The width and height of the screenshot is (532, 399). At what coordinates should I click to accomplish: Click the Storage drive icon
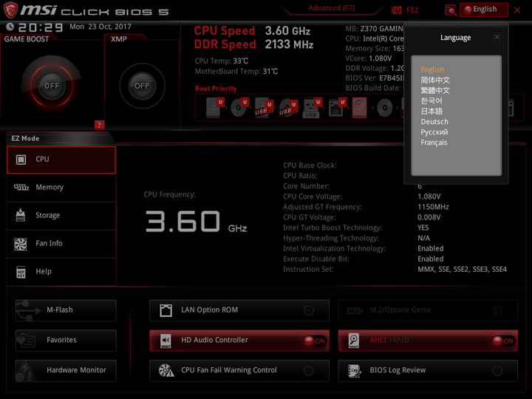[21, 215]
